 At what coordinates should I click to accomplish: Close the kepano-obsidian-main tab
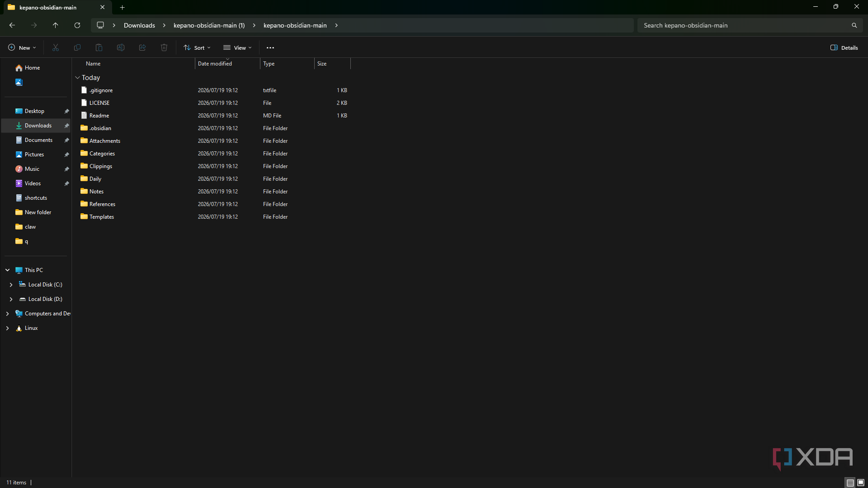103,7
